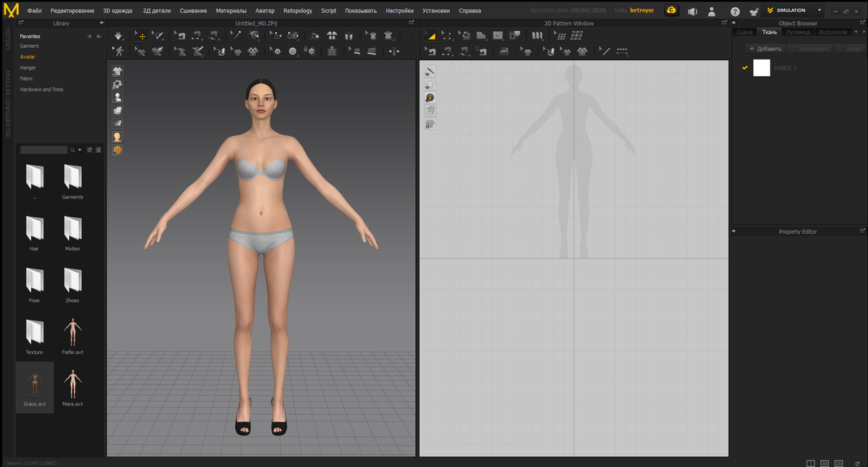Image resolution: width=868 pixels, height=467 pixels.
Task: Select the diagonal line tool in 2D toolbar
Action: click(x=605, y=51)
